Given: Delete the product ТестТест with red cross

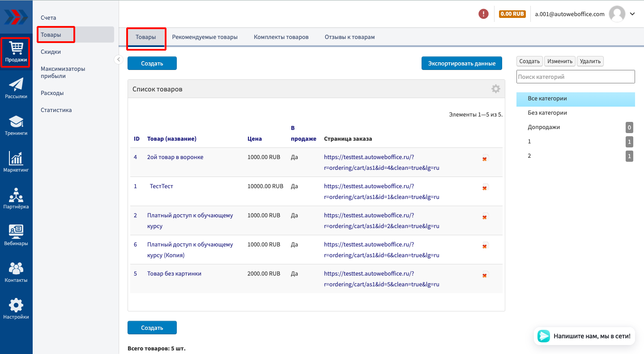Looking at the screenshot, I should (485, 188).
